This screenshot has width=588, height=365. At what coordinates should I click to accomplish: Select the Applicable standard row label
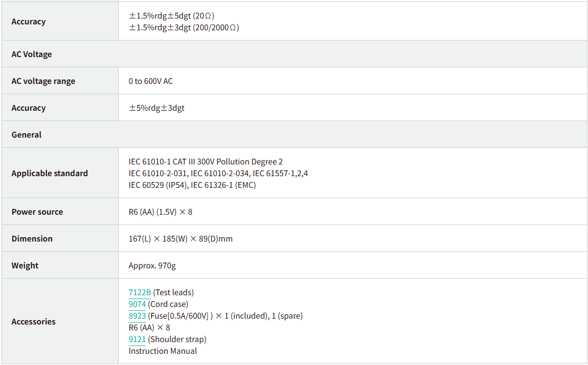point(50,173)
